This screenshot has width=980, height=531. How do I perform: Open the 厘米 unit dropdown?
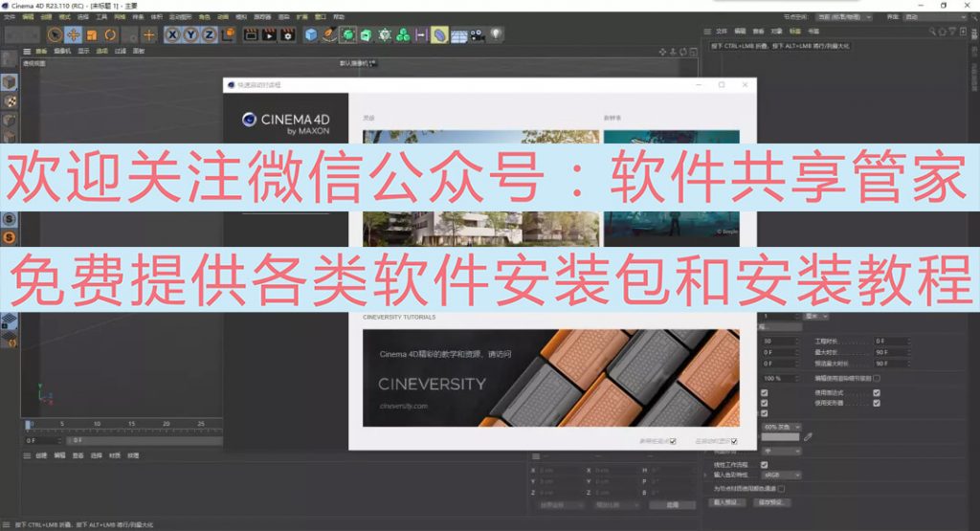[816, 317]
